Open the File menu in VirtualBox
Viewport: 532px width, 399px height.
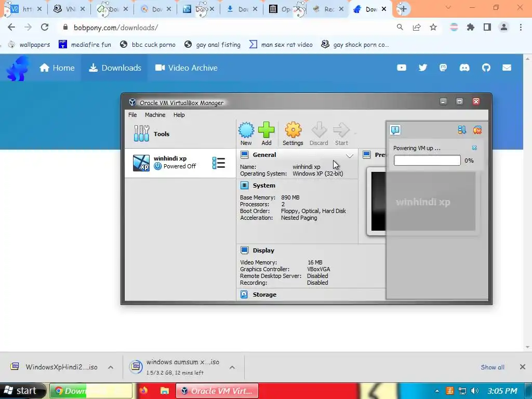pos(132,115)
